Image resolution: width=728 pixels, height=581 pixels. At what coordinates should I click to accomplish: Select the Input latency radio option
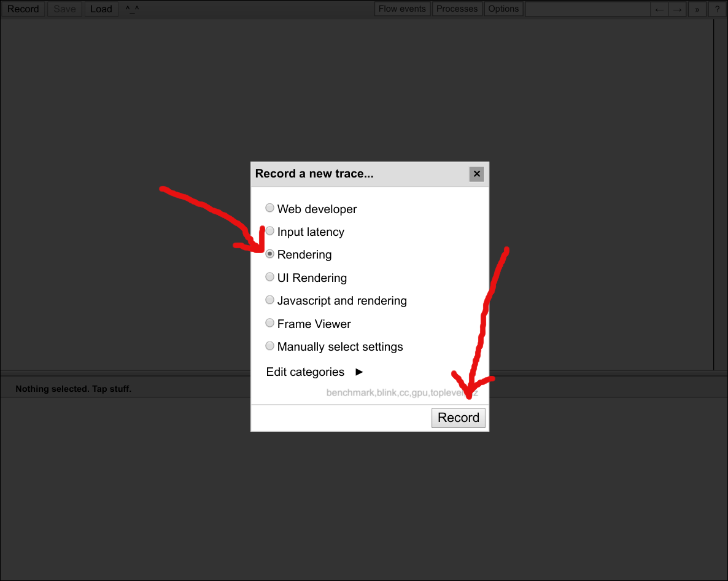point(269,232)
